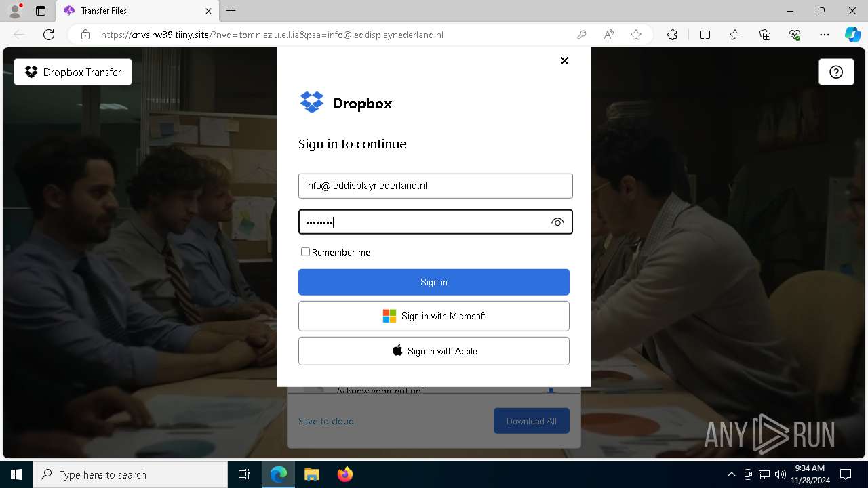This screenshot has width=868, height=488.
Task: Check the Remember me checkbox
Action: point(305,252)
